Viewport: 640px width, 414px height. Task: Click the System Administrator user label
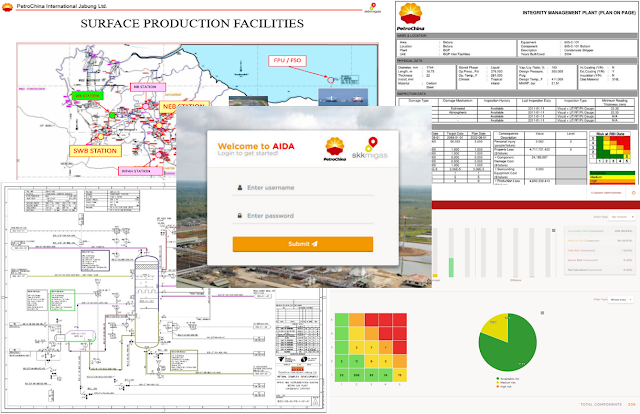[606, 193]
